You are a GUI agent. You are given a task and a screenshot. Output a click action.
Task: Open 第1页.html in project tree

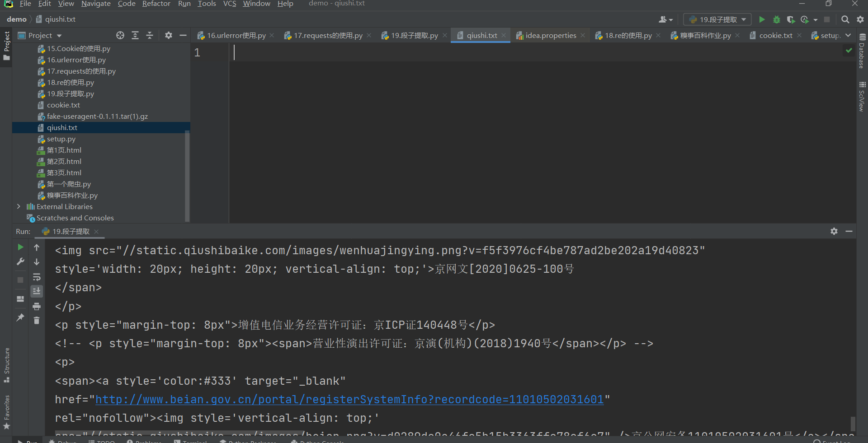pos(64,150)
